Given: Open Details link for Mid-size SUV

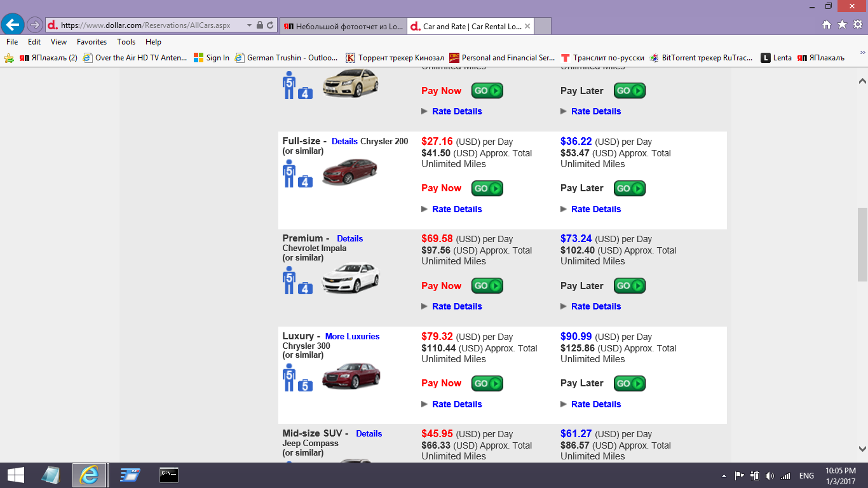Looking at the screenshot, I should (x=369, y=434).
